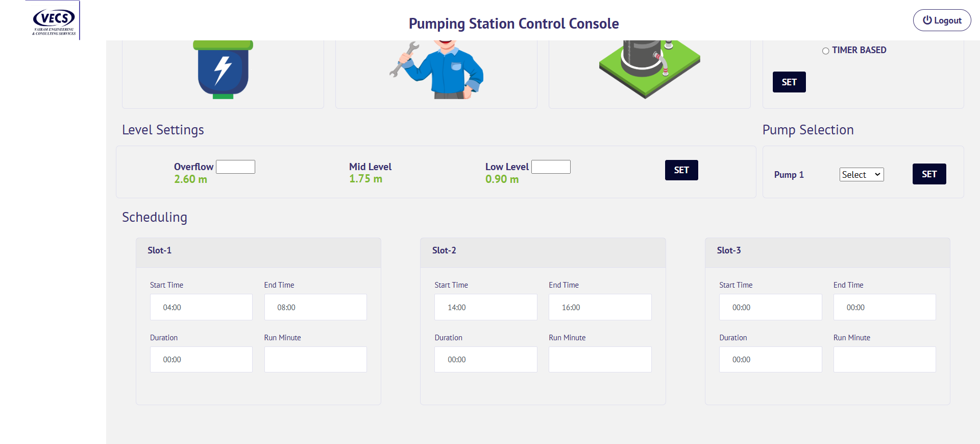Open the Pump 1 Select dropdown

(861, 175)
